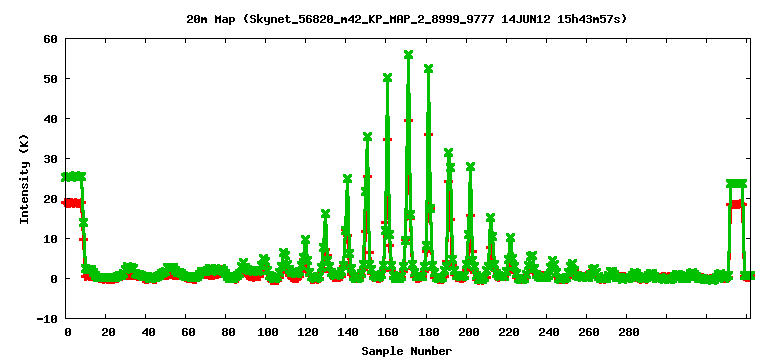Click the y-axis tick label 30
Image resolution: width=768 pixels, height=360 pixels.
pyautogui.click(x=51, y=159)
